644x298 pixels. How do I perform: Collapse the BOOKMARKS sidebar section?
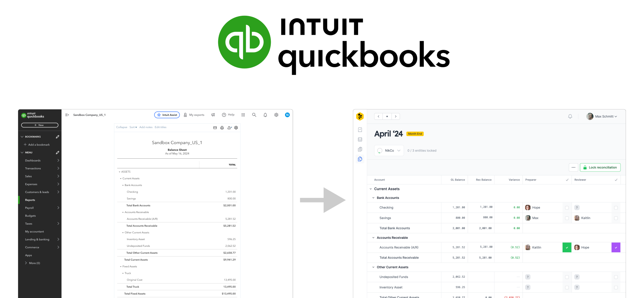point(22,137)
